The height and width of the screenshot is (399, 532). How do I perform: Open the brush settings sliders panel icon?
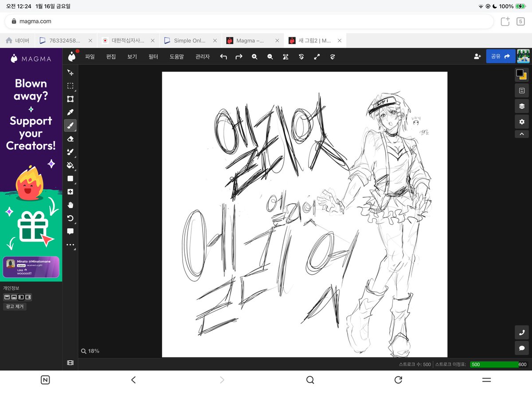(x=522, y=91)
